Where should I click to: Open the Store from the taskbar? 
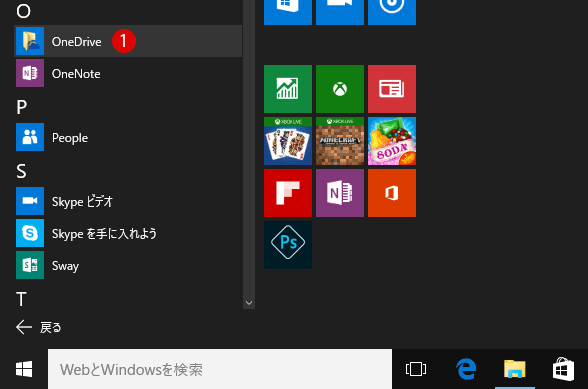[563, 369]
